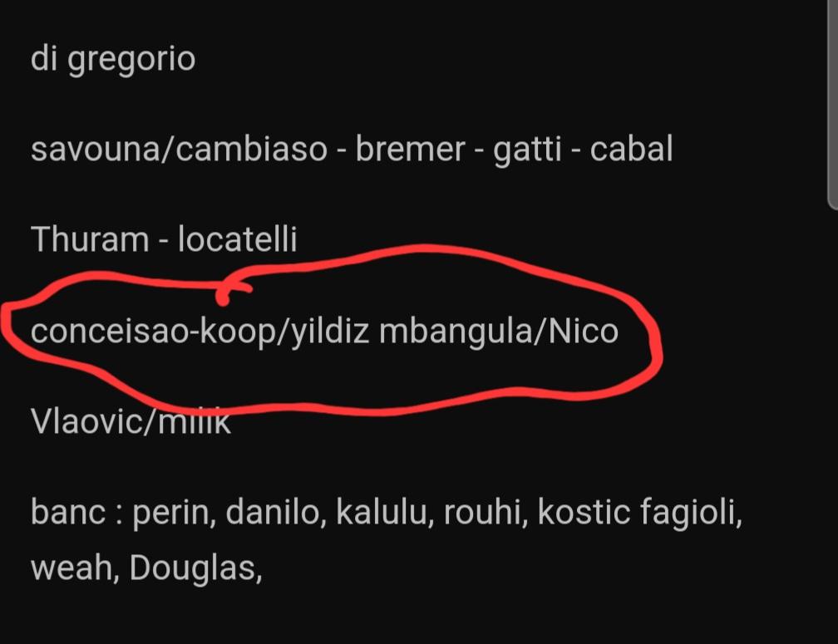The width and height of the screenshot is (838, 644).
Task: Click the name 'Nico'
Action: click(583, 331)
